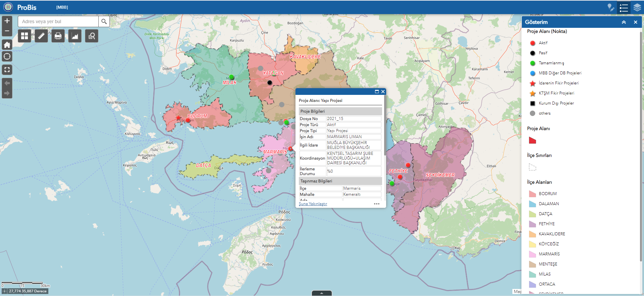Click the ProBis globe logo
Screen dimensions: 644x296
[8, 7]
